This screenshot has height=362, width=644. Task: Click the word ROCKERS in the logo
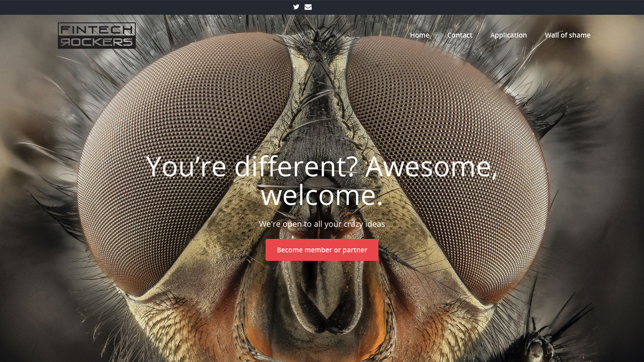(97, 42)
